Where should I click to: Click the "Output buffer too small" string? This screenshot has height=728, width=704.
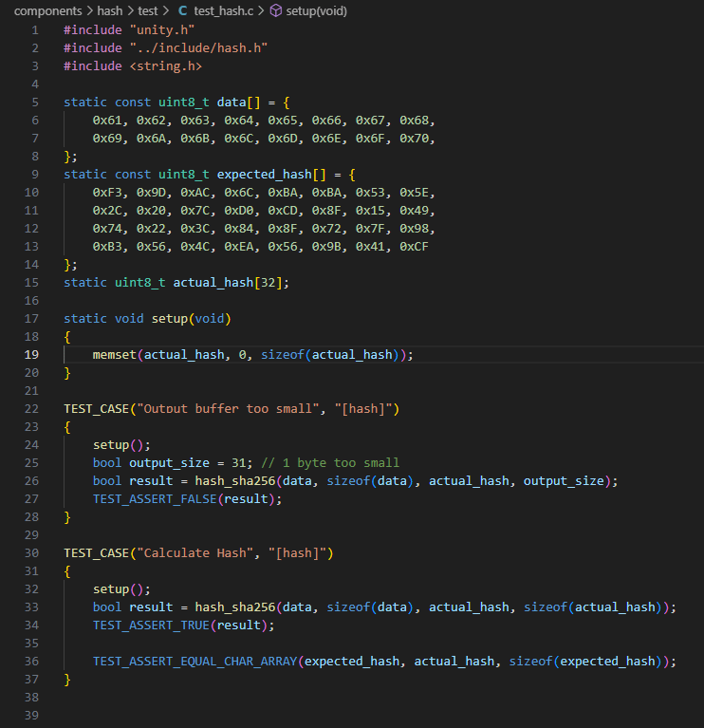(228, 409)
